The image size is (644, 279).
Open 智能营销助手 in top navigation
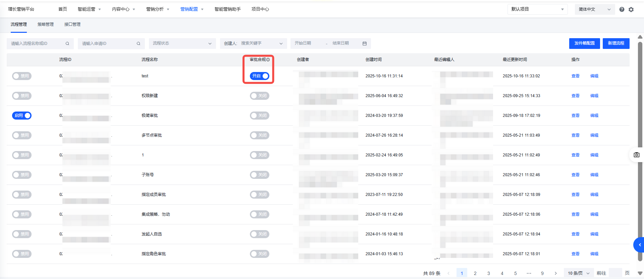228,9
